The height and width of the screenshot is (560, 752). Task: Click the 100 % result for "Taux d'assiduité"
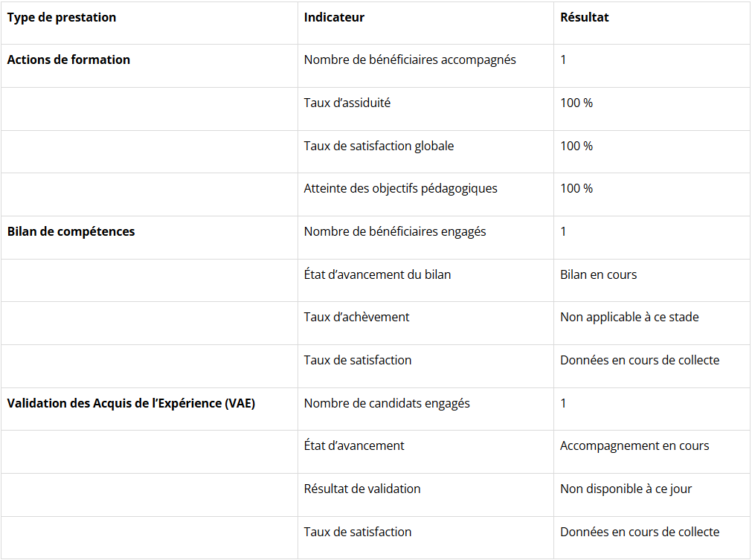tap(576, 103)
